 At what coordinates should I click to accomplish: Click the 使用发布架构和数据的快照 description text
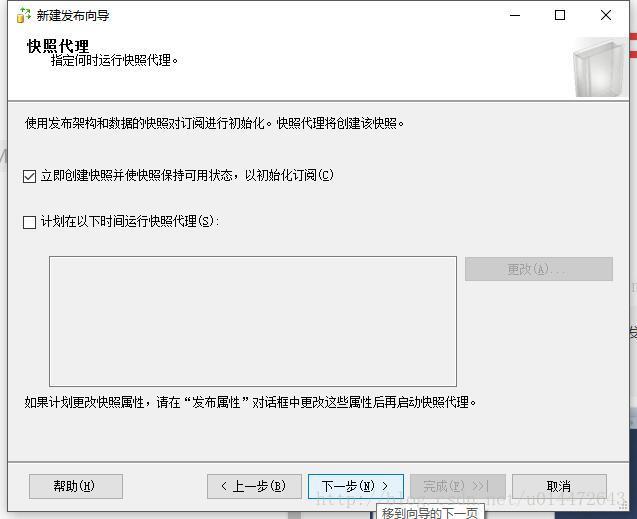(214, 123)
